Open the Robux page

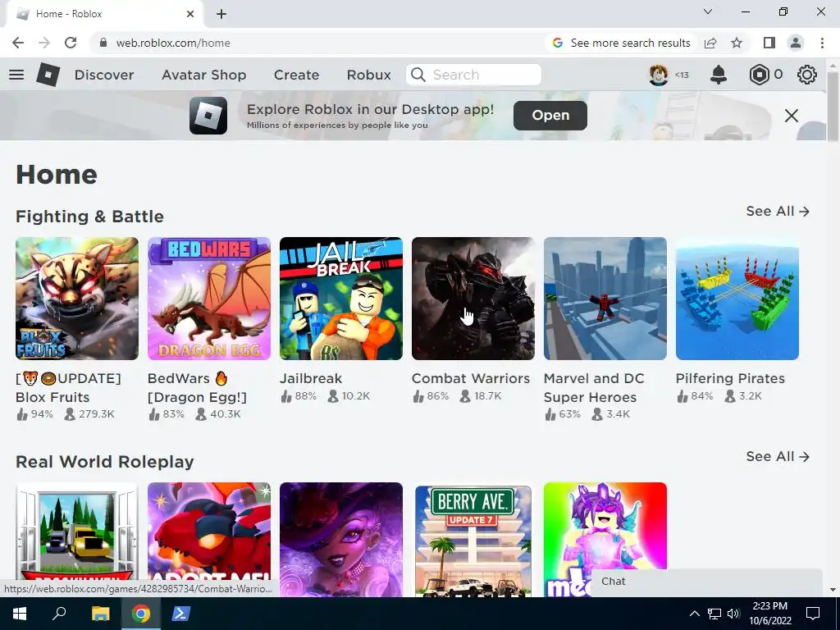[368, 75]
